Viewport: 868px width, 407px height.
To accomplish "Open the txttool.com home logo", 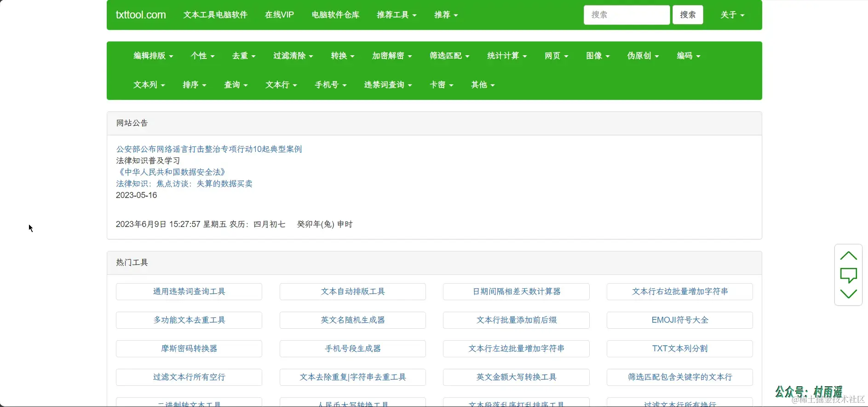I will [141, 15].
